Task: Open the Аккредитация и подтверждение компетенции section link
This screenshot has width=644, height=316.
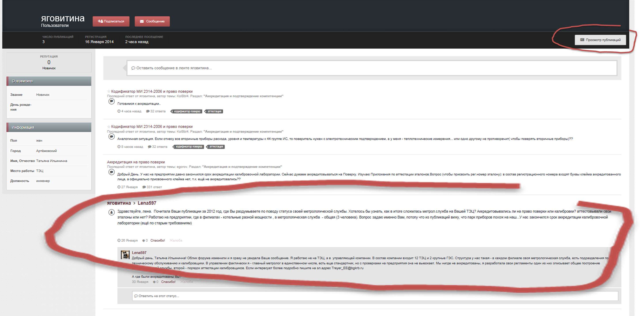Action: coord(243,96)
